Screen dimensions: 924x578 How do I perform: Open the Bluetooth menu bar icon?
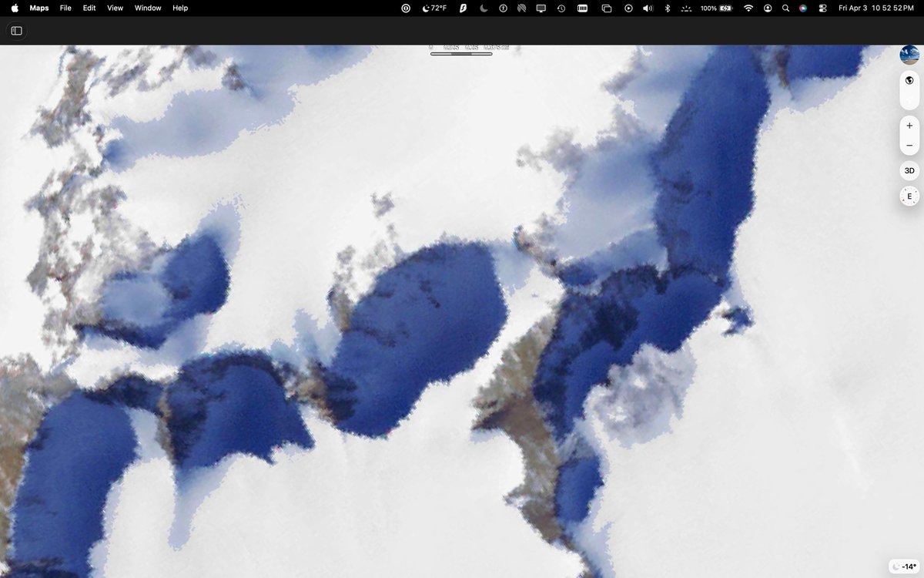pyautogui.click(x=667, y=8)
